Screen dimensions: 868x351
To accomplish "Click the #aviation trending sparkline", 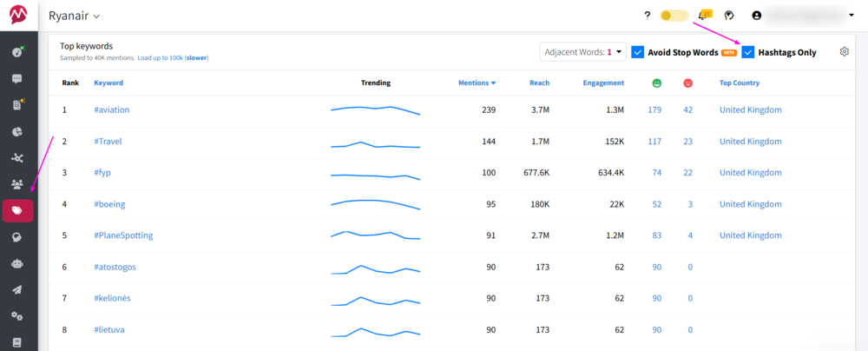I will click(376, 109).
